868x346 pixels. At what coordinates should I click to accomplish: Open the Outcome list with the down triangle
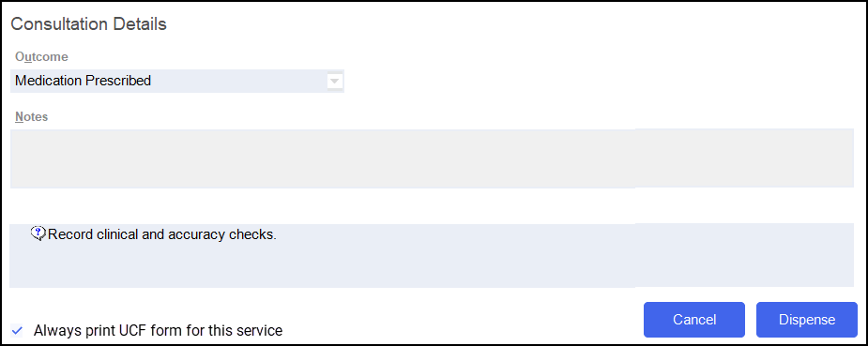pos(334,82)
